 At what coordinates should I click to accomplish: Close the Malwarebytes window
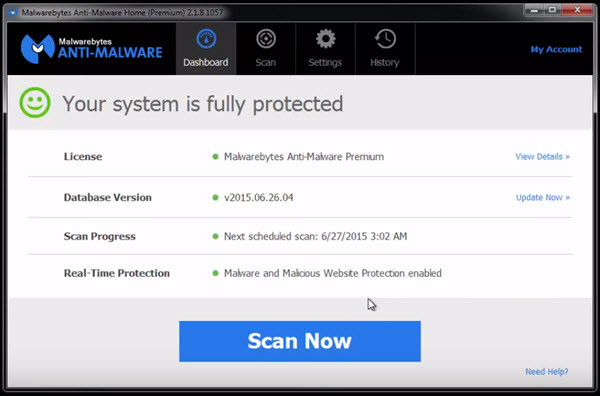pyautogui.click(x=577, y=10)
